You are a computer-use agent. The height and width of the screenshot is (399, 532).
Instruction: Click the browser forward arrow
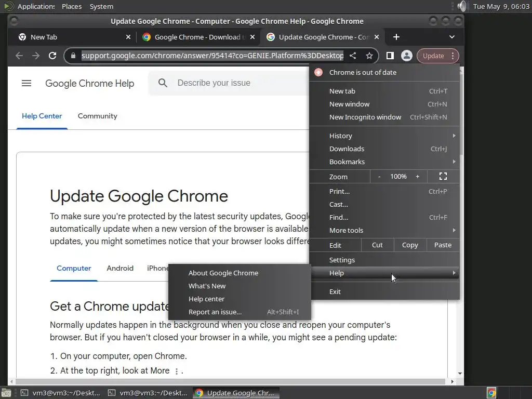tap(36, 56)
